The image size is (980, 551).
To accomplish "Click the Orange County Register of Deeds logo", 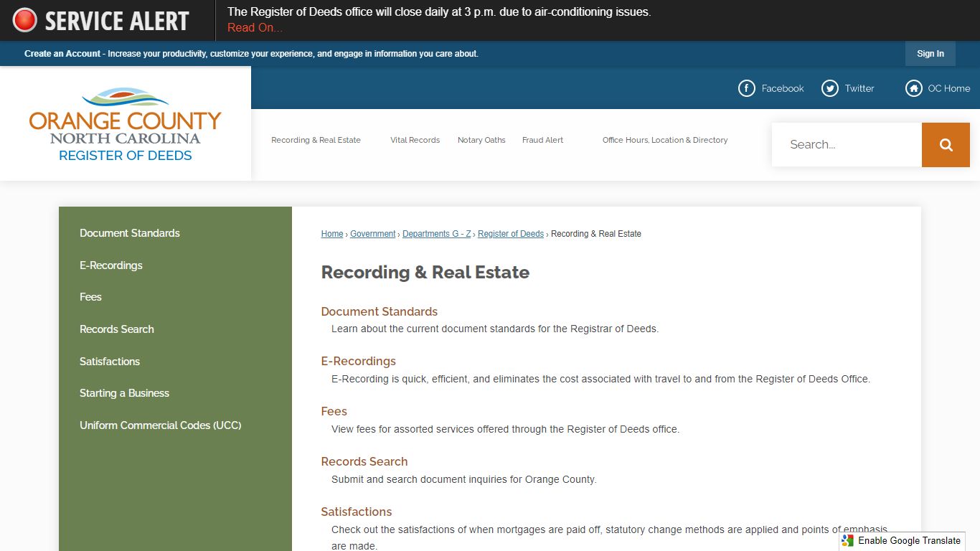I will pos(125,123).
